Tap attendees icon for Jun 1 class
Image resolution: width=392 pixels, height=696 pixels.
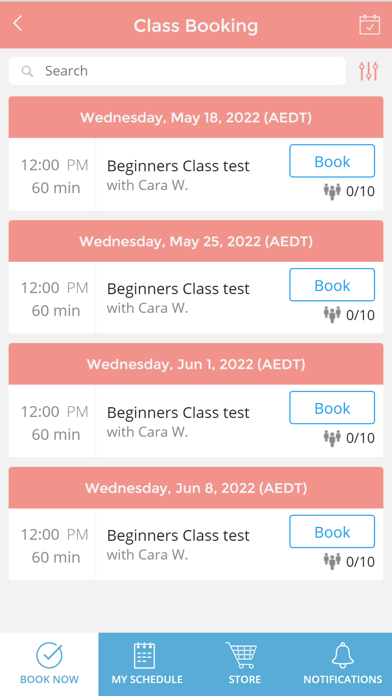tap(332, 438)
